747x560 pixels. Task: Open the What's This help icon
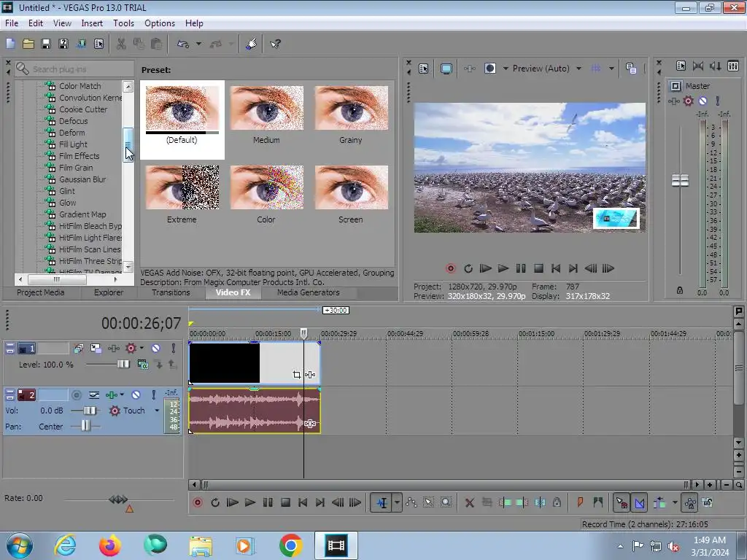tap(275, 44)
